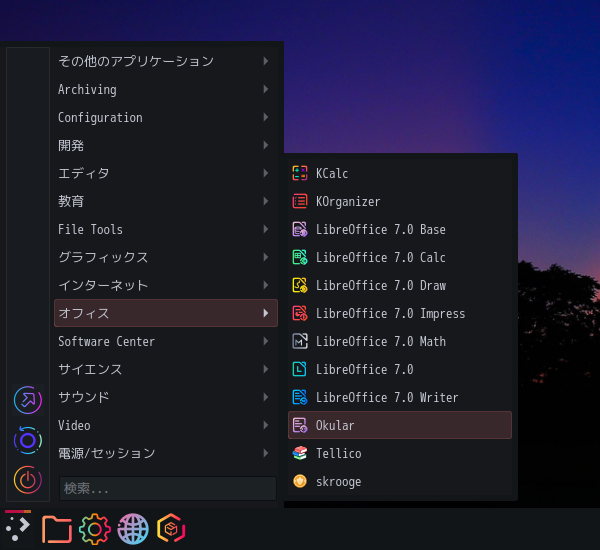Screen dimensions: 600x550
Task: Click the LibreOffice 7.0 Impress icon
Action: point(300,313)
